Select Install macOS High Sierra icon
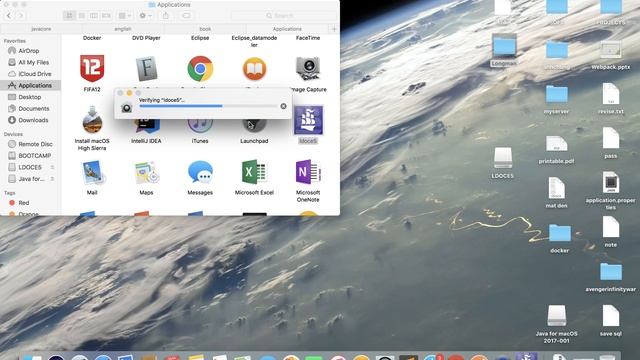Viewport: 640px width, 360px height. point(92,120)
